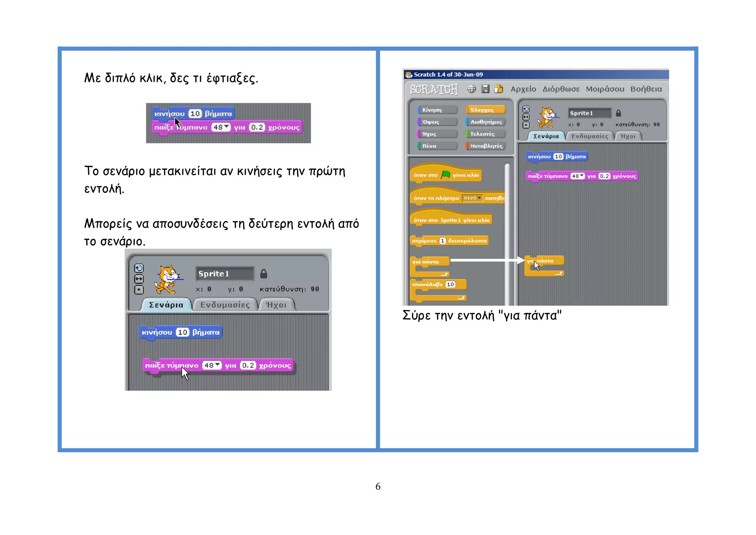The height and width of the screenshot is (535, 756).
Task: Click the share project upload icon
Action: 499,89
